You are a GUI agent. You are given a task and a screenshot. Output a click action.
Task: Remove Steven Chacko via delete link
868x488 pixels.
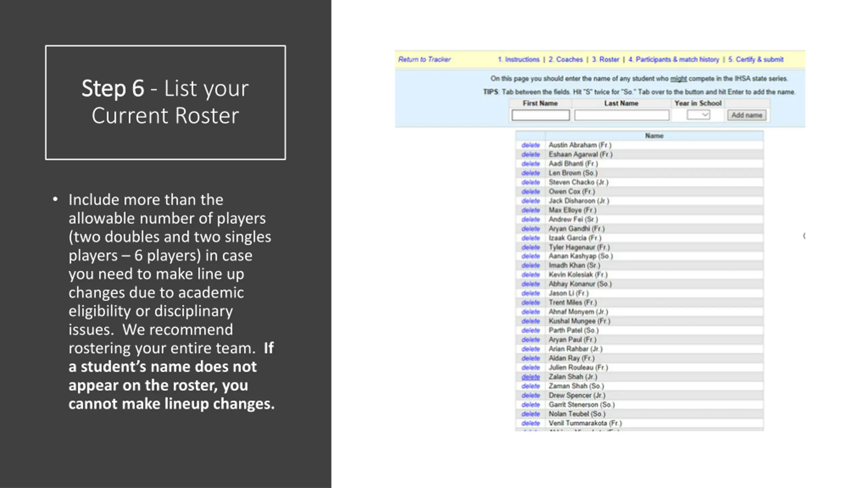coord(531,182)
